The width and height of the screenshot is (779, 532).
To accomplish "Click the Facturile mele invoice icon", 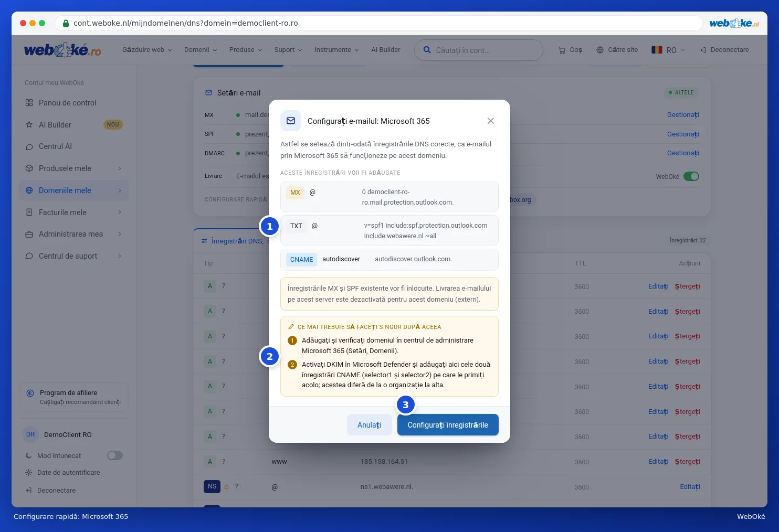I will click(x=29, y=212).
